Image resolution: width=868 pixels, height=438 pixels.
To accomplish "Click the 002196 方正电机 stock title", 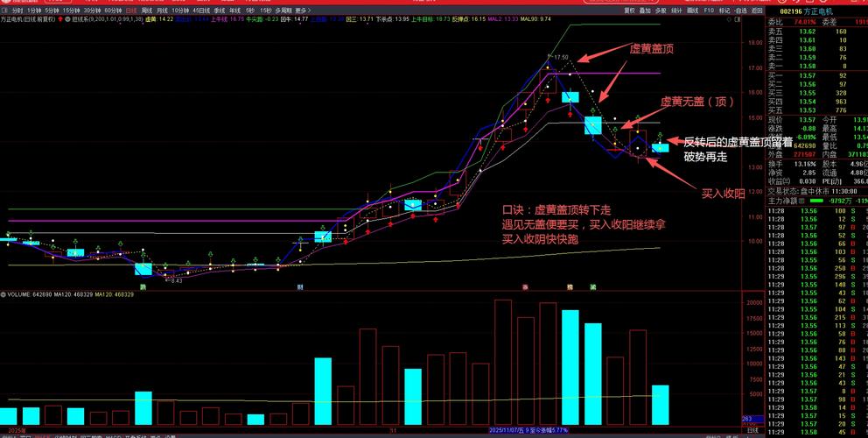I will [815, 10].
